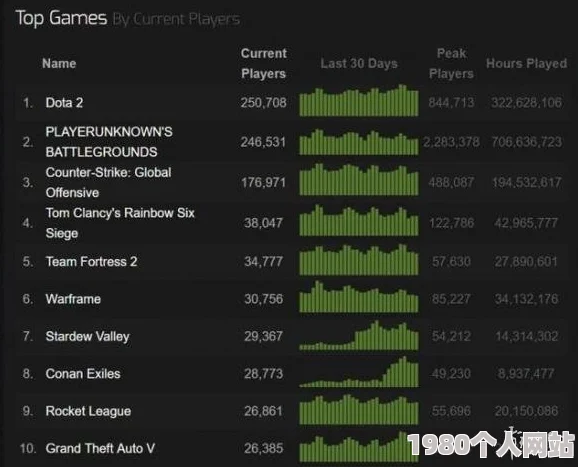This screenshot has height=467, width=578.
Task: Click the Rocket League entry
Action: 88,411
